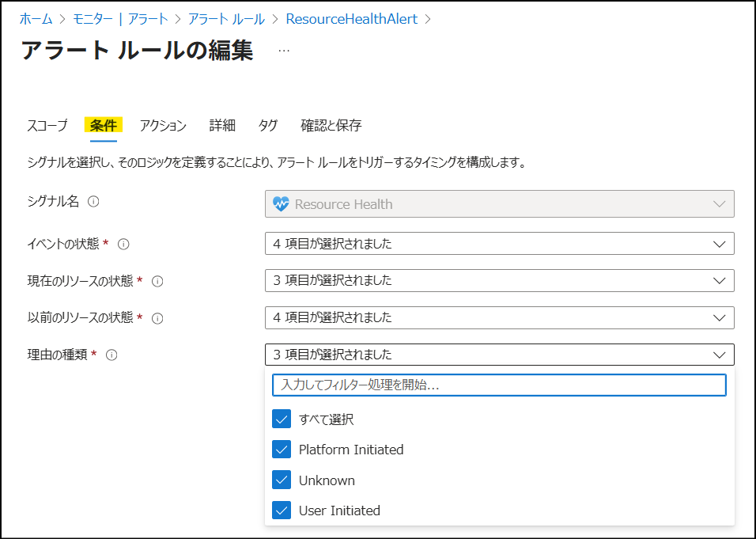
Task: Click the User Initiated option label
Action: pos(339,511)
